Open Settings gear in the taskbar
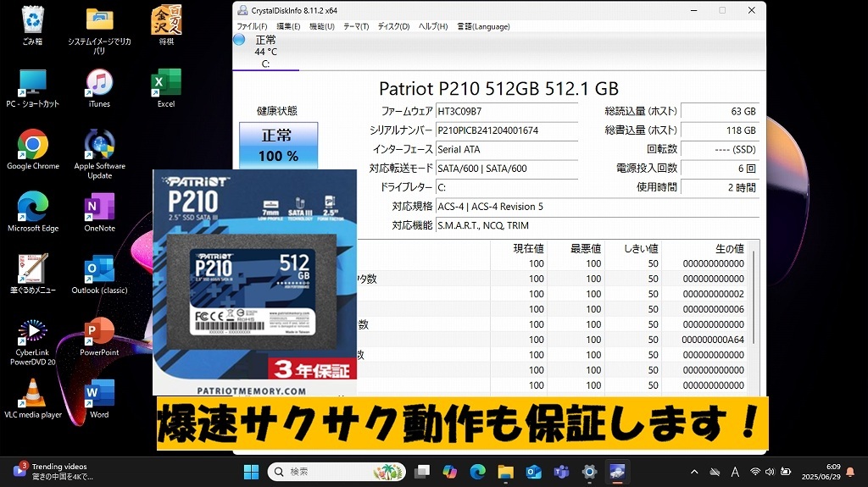Viewport: 868px width, 487px height. (x=589, y=472)
